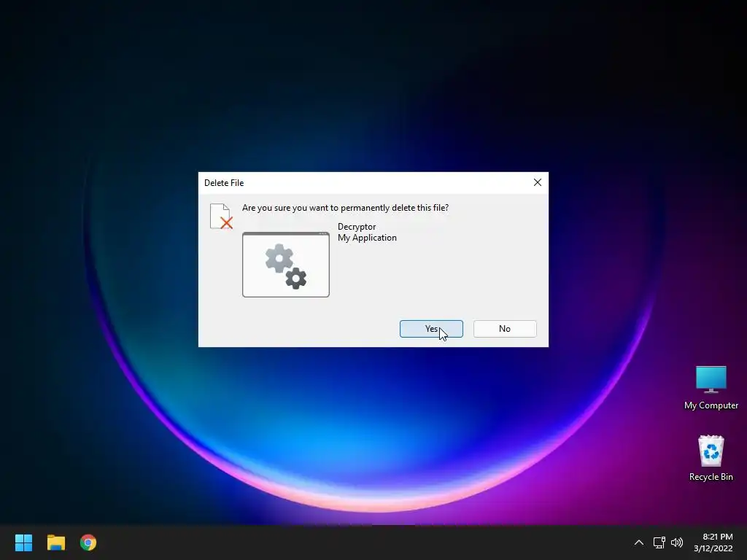Close the Delete File dialog

(538, 182)
